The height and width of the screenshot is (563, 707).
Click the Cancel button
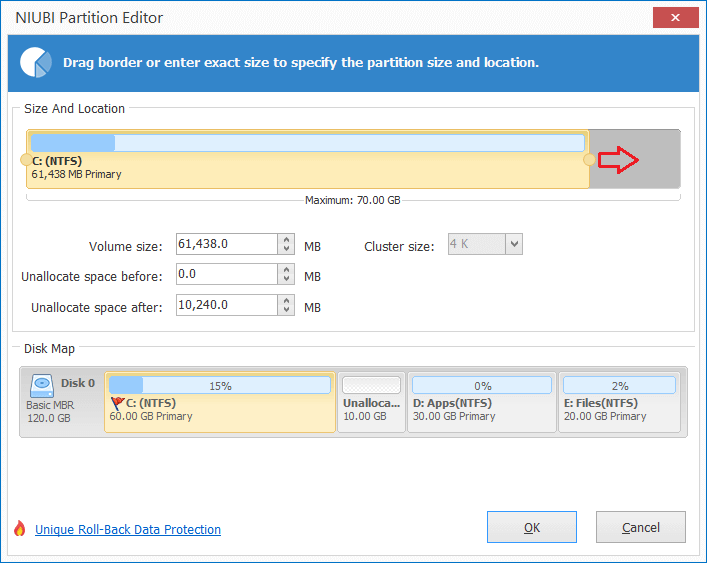point(641,527)
